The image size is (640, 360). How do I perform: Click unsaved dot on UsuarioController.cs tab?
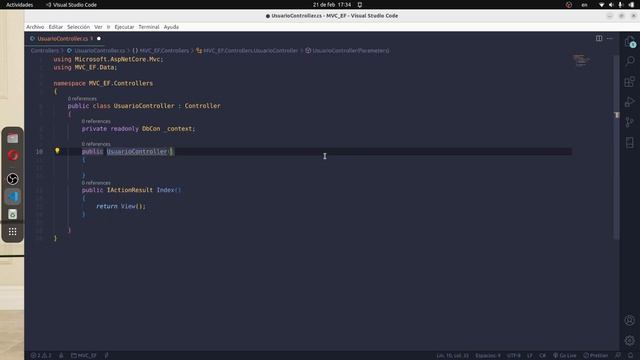click(x=99, y=38)
